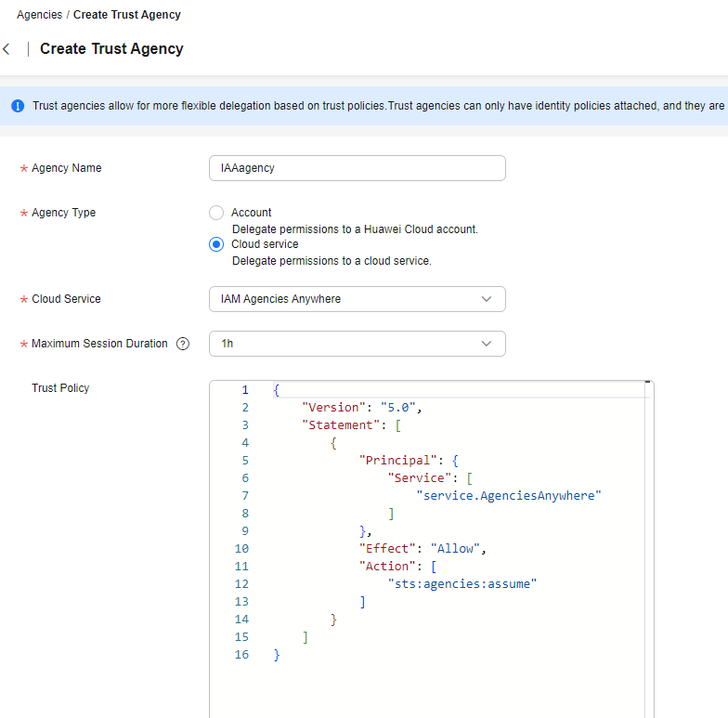This screenshot has height=718, width=728.
Task: Click line number 16 in the editor gutter
Action: (241, 655)
